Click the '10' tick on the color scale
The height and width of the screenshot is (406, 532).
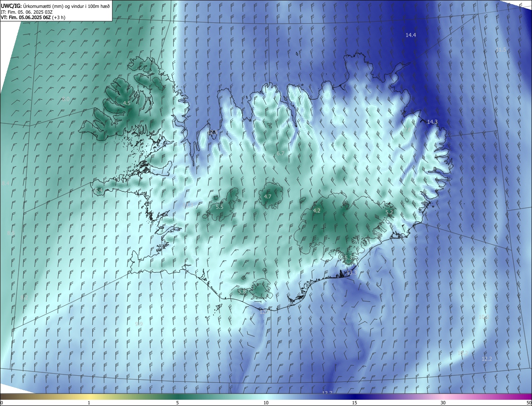(266, 403)
